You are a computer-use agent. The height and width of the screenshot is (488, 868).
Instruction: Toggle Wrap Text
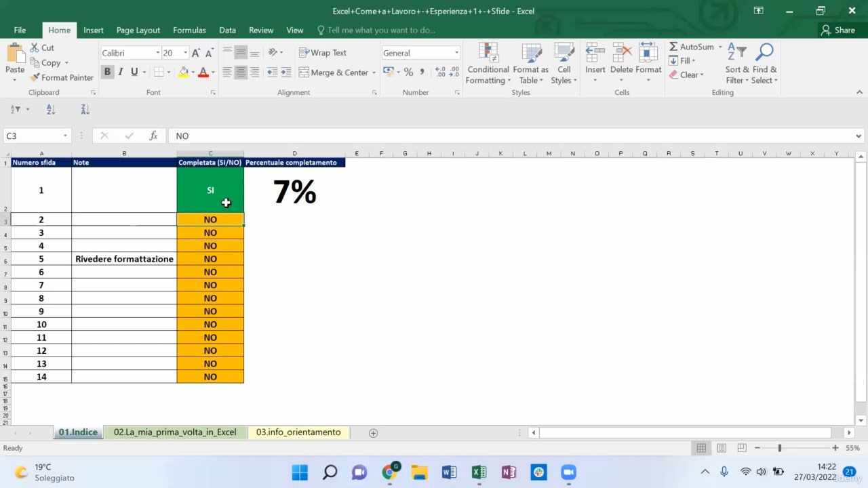click(323, 53)
